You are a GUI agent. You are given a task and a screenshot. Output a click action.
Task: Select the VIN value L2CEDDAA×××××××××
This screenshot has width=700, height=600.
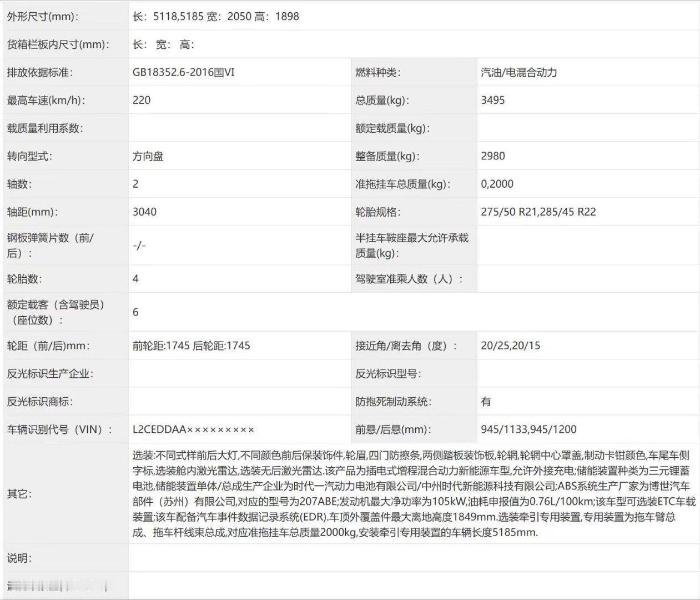(x=194, y=429)
